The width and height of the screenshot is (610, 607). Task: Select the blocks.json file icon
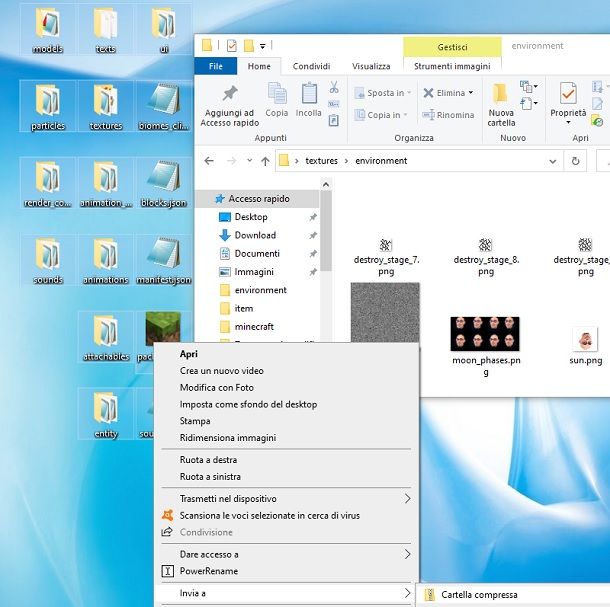[164, 183]
